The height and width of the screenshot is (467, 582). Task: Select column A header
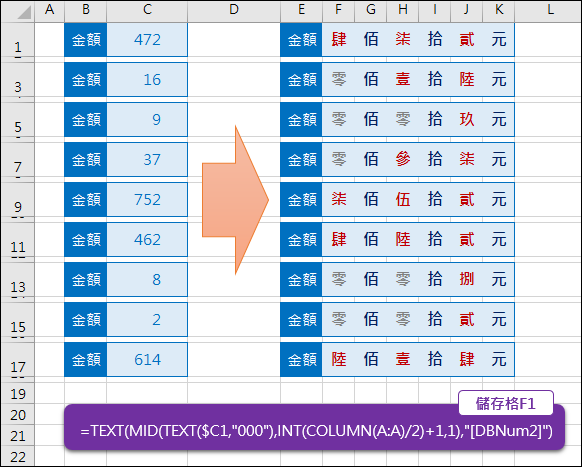click(49, 10)
